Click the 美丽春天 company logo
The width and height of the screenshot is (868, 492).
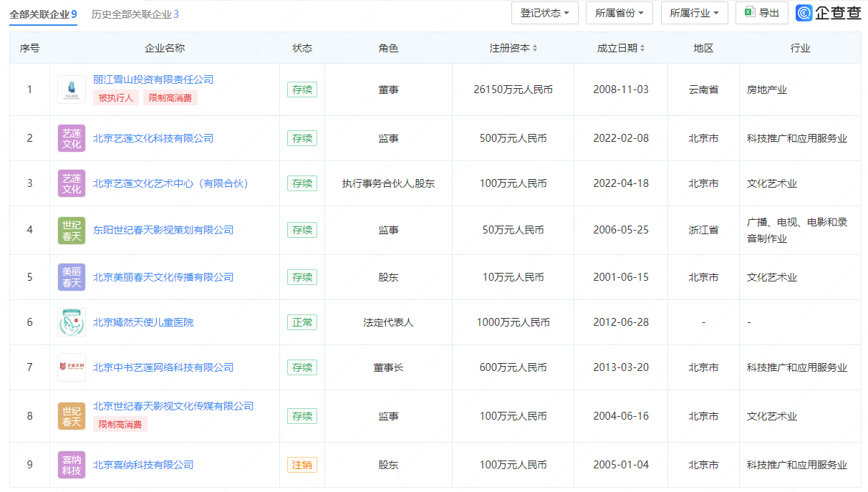pos(72,277)
